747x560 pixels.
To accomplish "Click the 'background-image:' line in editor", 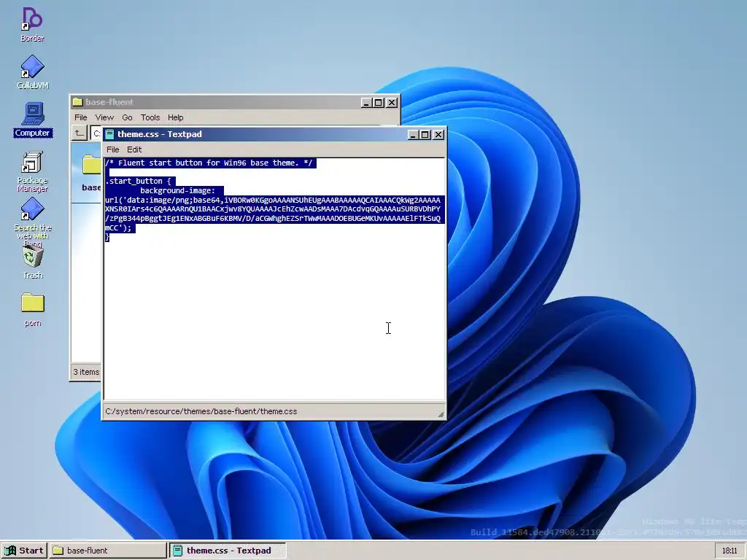I will [177, 190].
